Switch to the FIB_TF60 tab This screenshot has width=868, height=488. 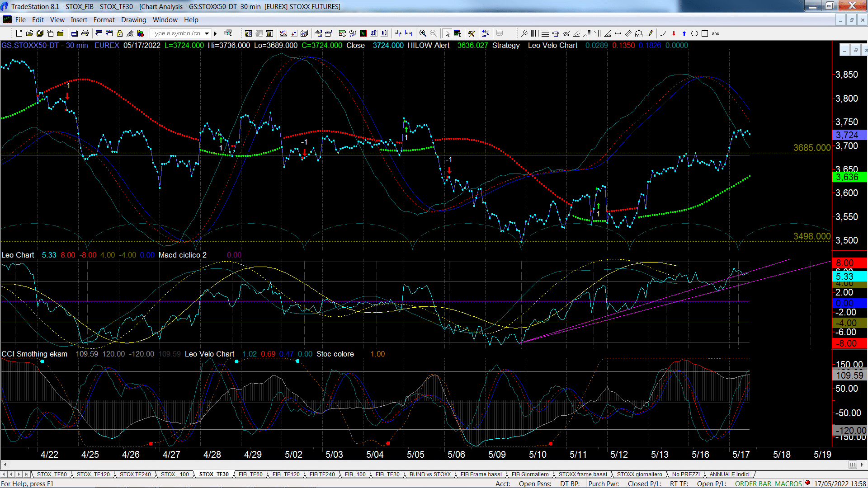250,474
